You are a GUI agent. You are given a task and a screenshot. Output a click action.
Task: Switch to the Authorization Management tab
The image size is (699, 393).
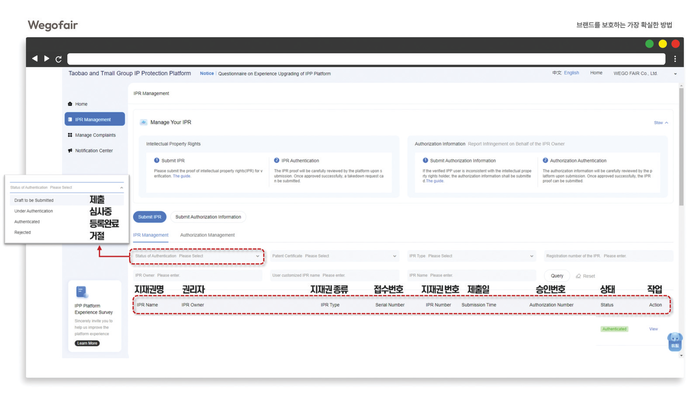(x=207, y=235)
